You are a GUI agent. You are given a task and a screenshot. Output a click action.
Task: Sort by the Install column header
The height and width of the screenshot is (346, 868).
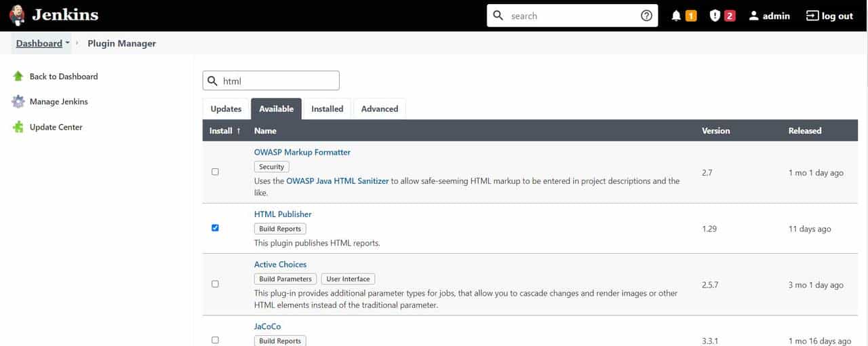click(x=226, y=131)
